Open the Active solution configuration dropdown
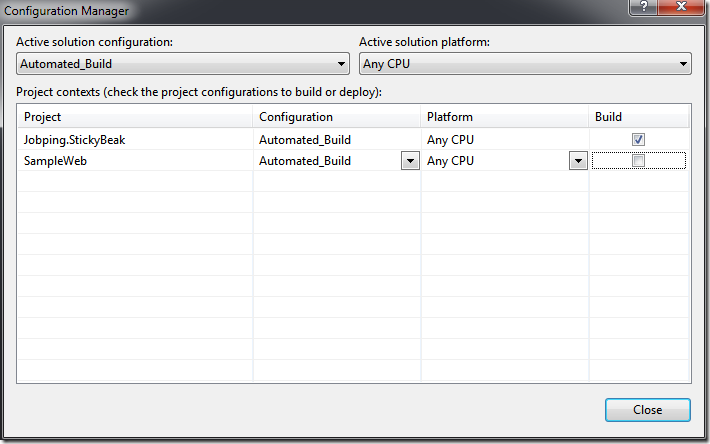This screenshot has width=710, height=444. click(x=183, y=65)
